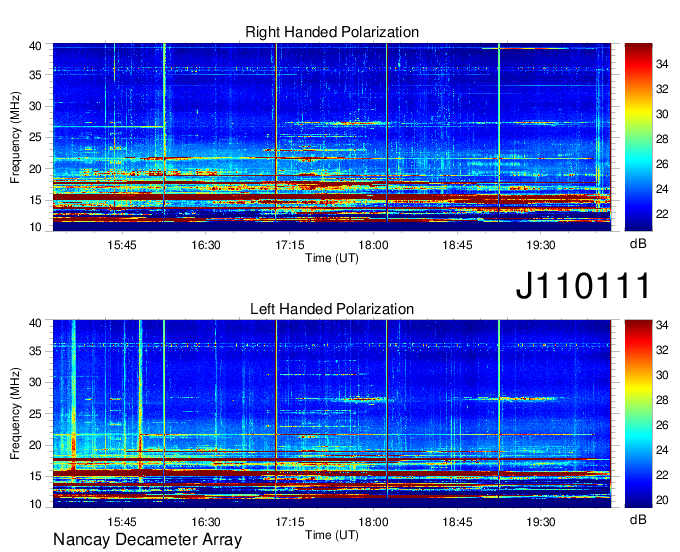Click the 30 dB value on the top color bar
The width and height of the screenshot is (680, 552).
tap(662, 114)
